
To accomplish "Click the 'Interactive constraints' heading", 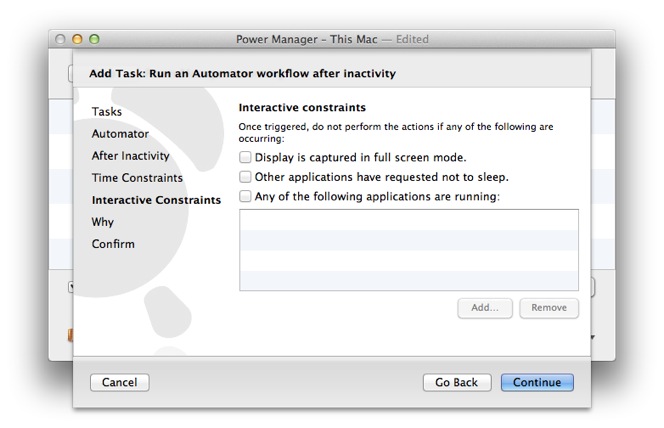I will point(302,108).
